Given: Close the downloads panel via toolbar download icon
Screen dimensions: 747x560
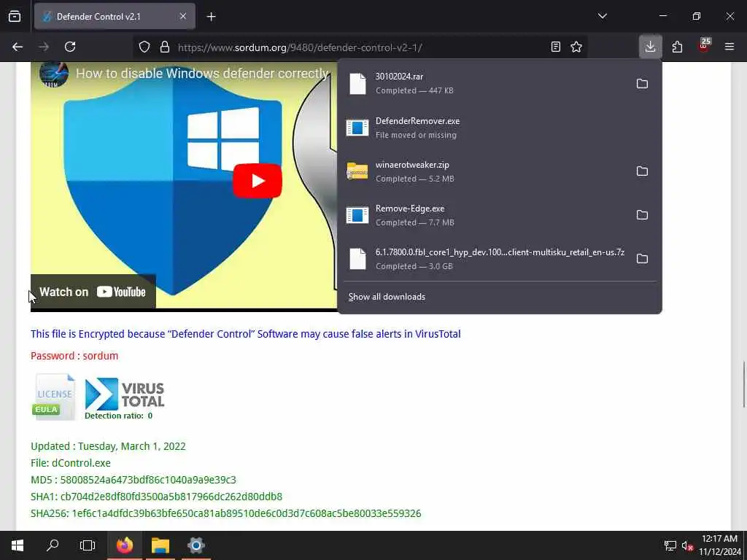Looking at the screenshot, I should [650, 47].
